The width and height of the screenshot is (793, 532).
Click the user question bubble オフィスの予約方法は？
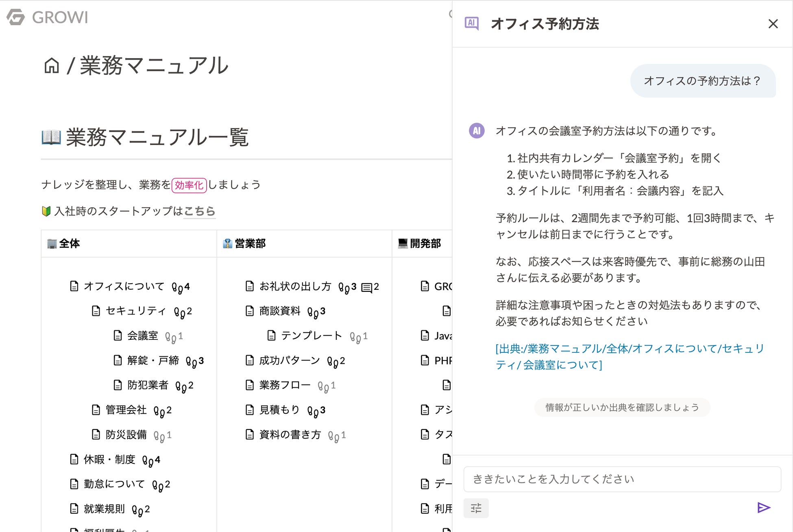point(702,81)
